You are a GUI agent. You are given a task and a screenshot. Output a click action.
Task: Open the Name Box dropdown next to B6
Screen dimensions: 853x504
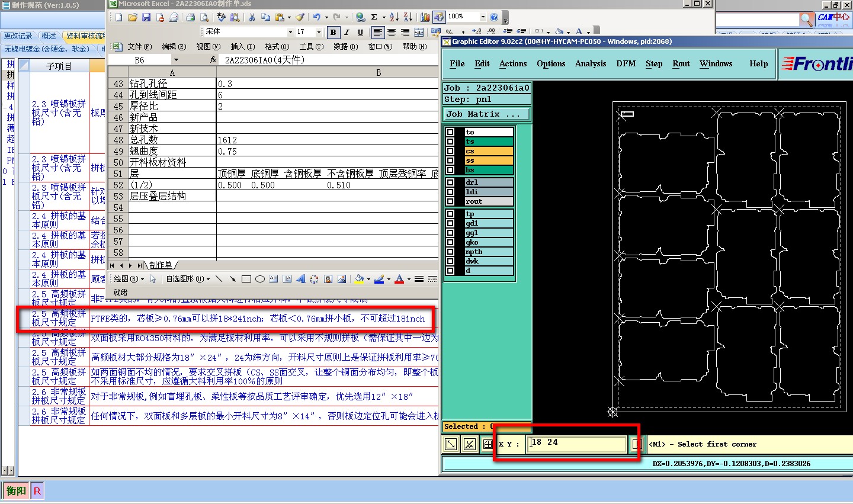point(176,60)
